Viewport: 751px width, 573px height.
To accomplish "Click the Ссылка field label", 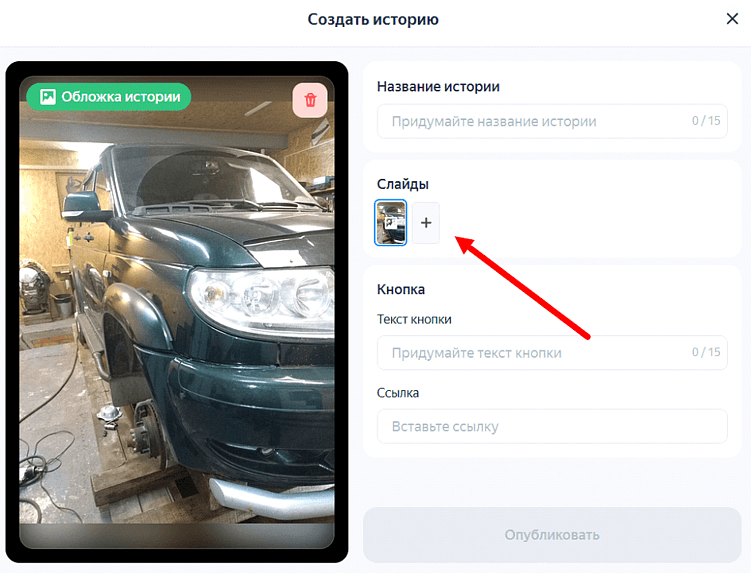I will point(398,393).
